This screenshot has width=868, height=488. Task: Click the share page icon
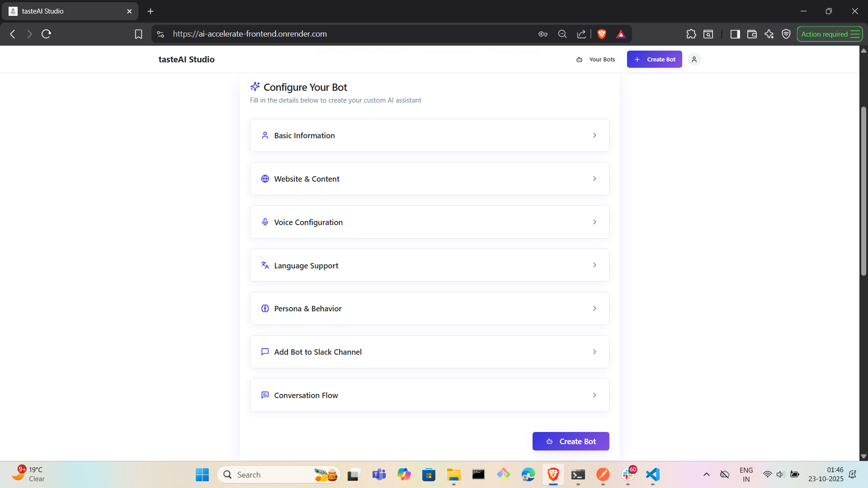tap(581, 34)
